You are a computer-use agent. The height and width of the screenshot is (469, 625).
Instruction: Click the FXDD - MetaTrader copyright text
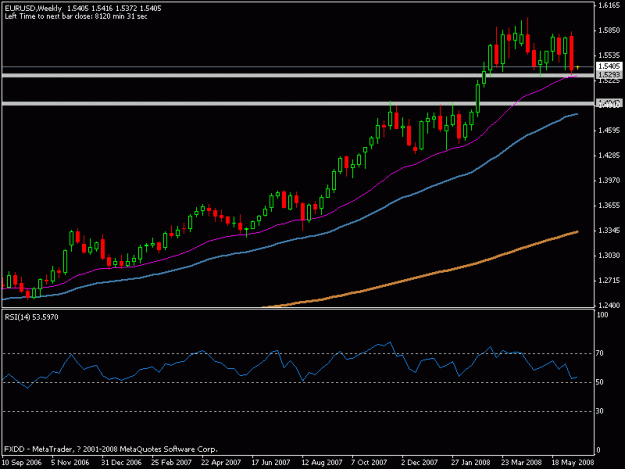point(111,449)
